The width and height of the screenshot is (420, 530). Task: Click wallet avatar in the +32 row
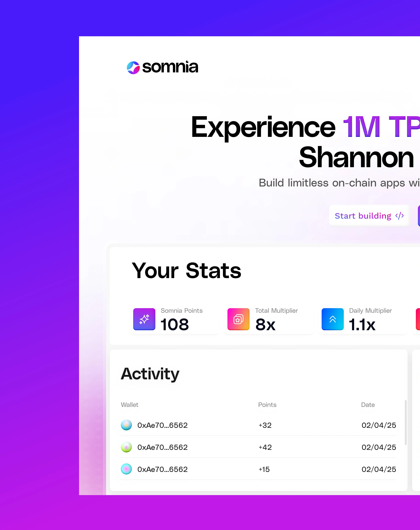pyautogui.click(x=126, y=425)
